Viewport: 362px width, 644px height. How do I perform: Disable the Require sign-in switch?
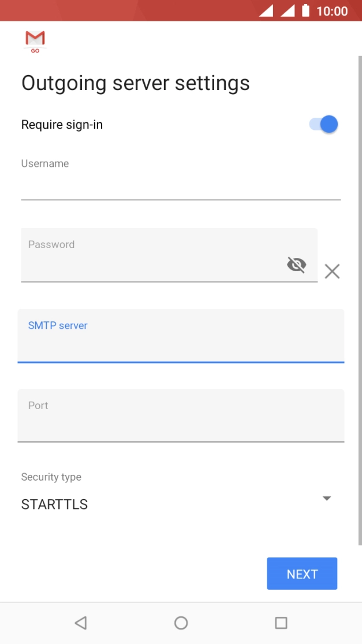click(323, 124)
